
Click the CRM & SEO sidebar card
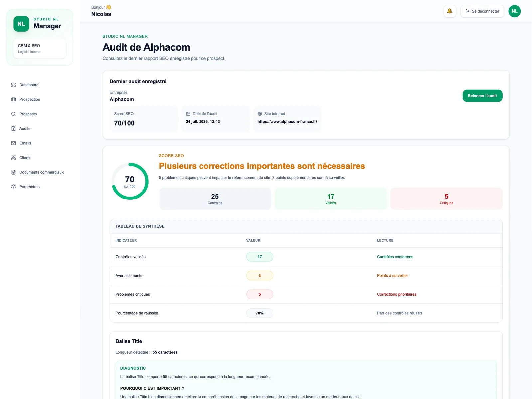pyautogui.click(x=40, y=48)
